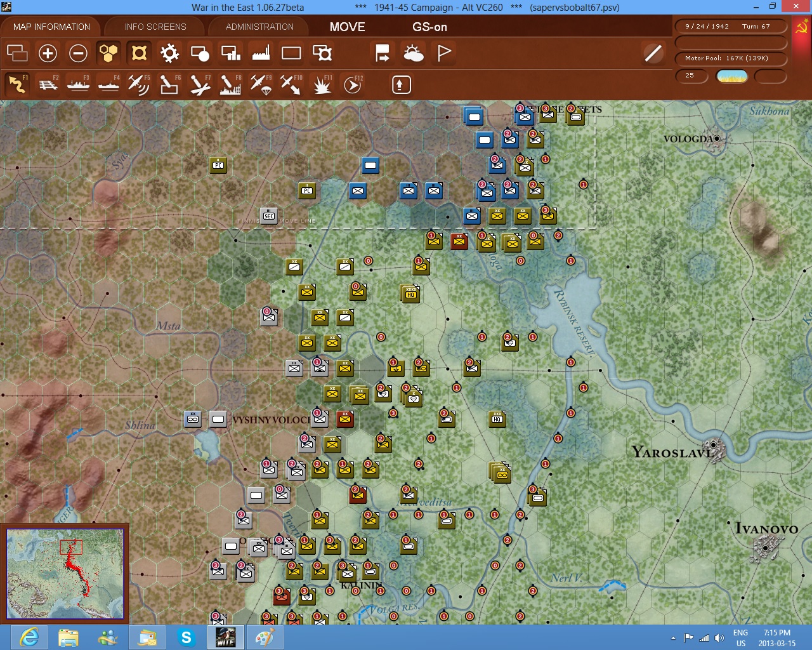Image resolution: width=812 pixels, height=650 pixels.
Task: Select the F1 Move mode
Action: [17, 84]
